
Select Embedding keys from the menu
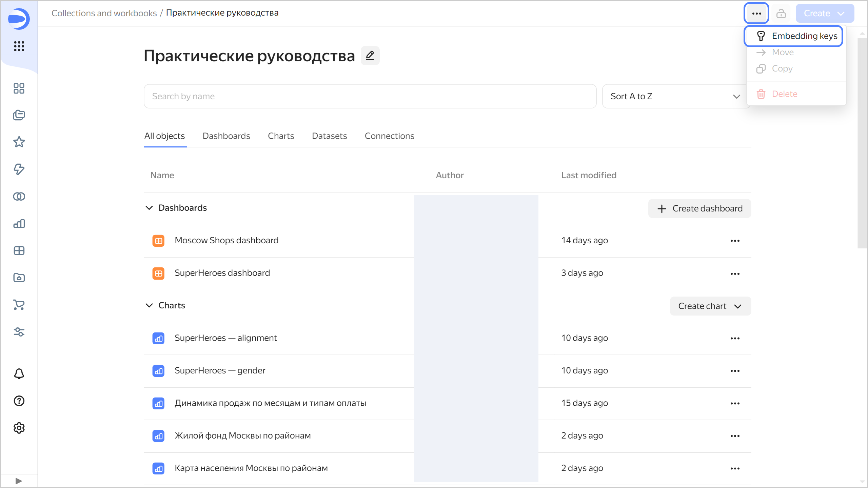click(794, 36)
